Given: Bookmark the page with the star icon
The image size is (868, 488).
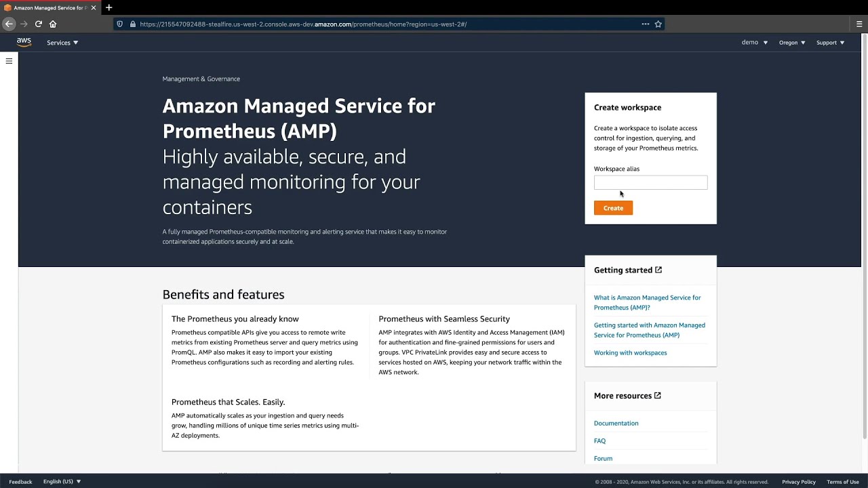Looking at the screenshot, I should point(658,24).
